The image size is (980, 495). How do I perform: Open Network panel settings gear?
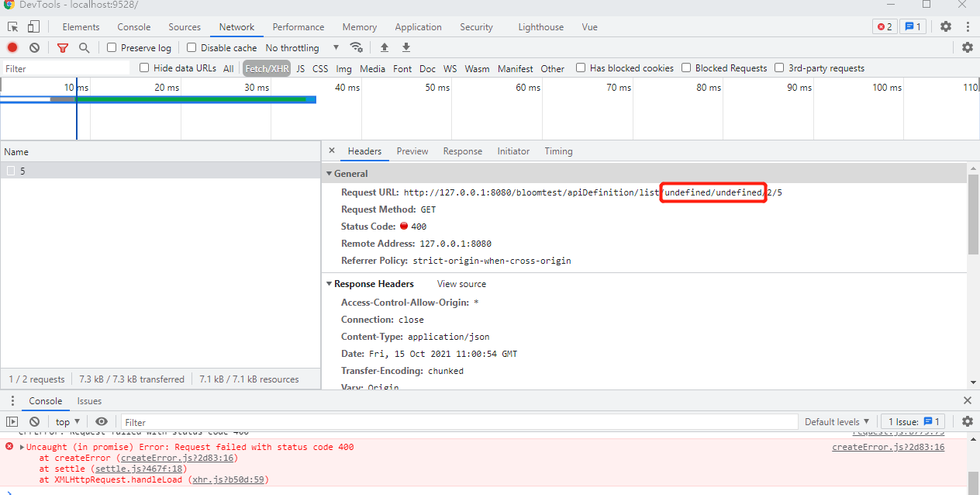tap(968, 47)
